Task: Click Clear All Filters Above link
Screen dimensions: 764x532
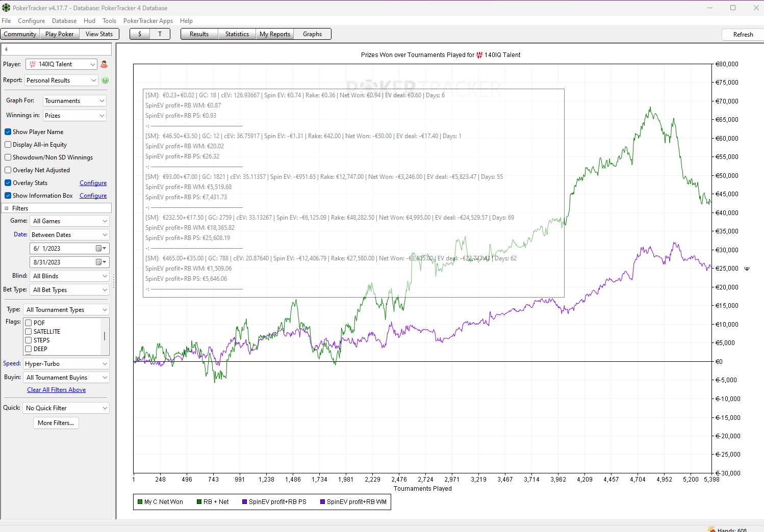Action: click(x=57, y=390)
